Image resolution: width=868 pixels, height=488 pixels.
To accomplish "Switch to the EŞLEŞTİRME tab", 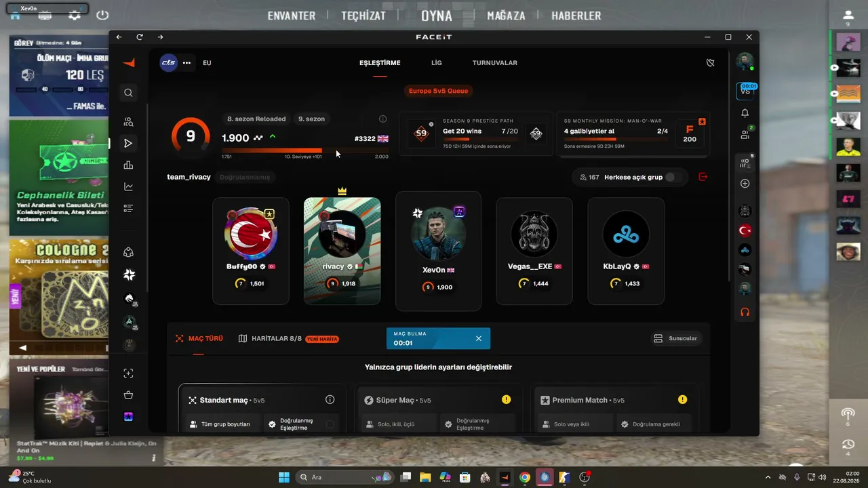I will (x=380, y=63).
